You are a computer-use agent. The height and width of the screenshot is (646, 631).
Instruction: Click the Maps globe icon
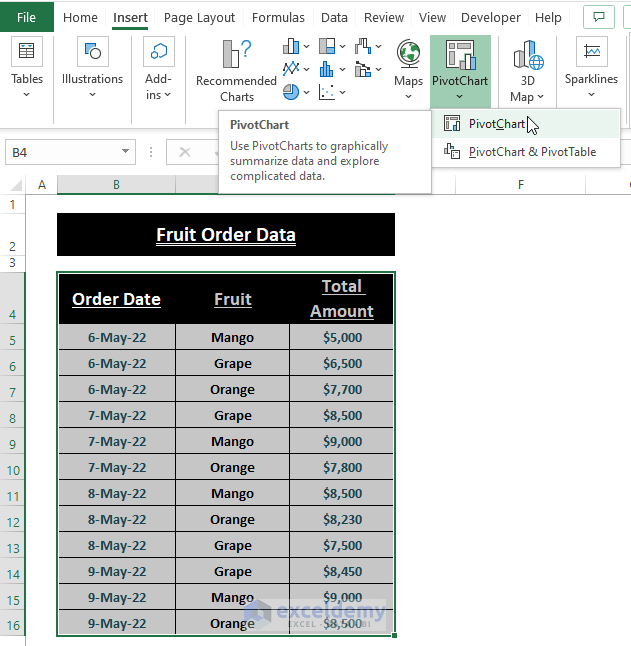(x=408, y=54)
